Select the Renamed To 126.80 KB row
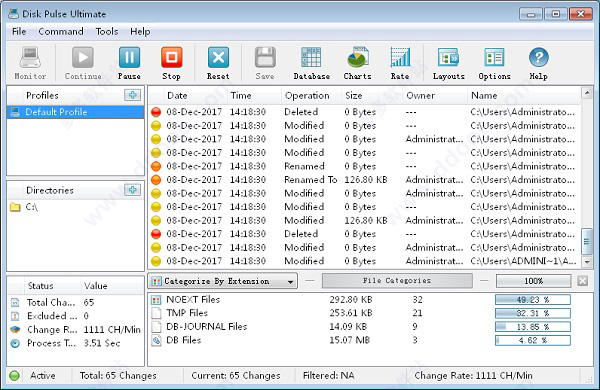Image resolution: width=600 pixels, height=390 pixels. pyautogui.click(x=364, y=180)
